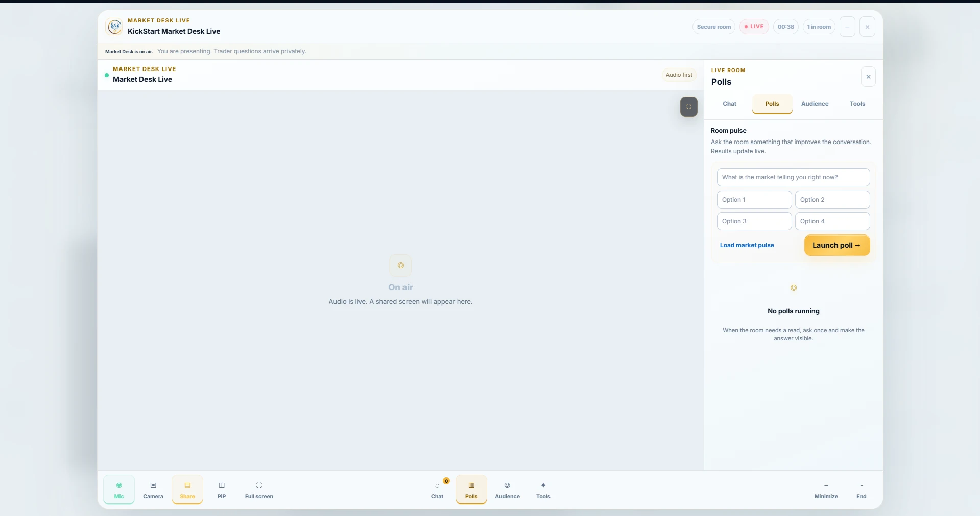The image size is (980, 516).
Task: Go to the Tools tab in side panel
Action: 857,104
